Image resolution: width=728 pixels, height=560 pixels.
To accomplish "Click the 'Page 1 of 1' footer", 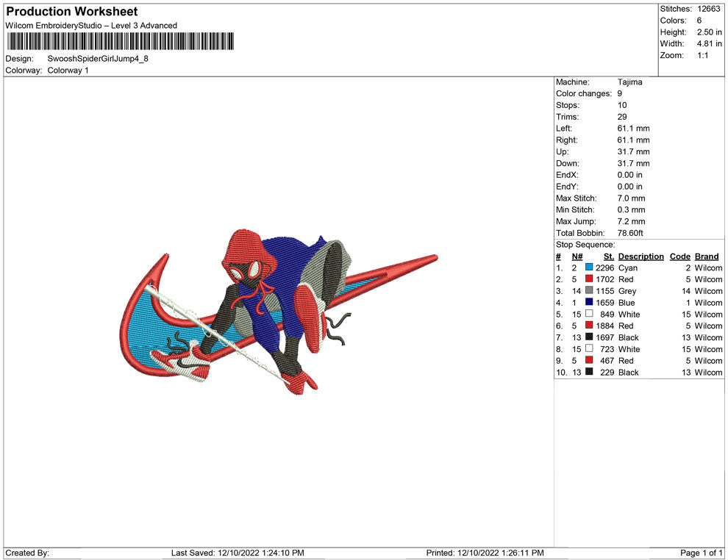I will click(702, 553).
